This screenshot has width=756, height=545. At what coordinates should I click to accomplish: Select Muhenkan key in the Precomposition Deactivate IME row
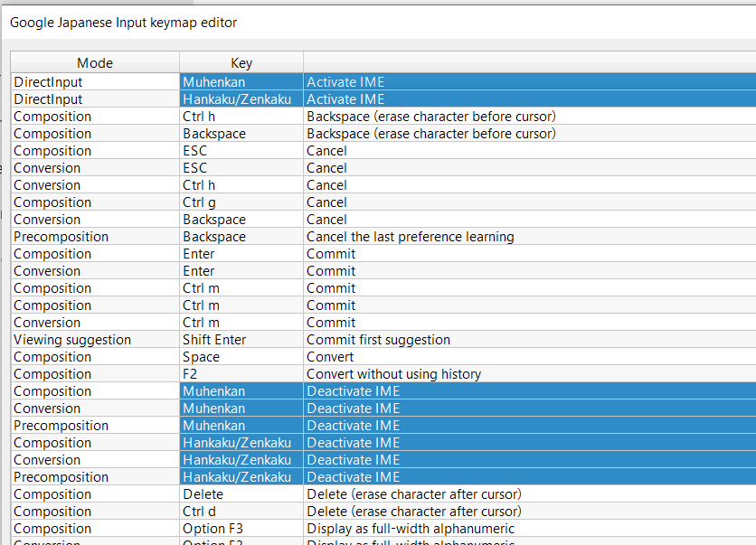(241, 426)
